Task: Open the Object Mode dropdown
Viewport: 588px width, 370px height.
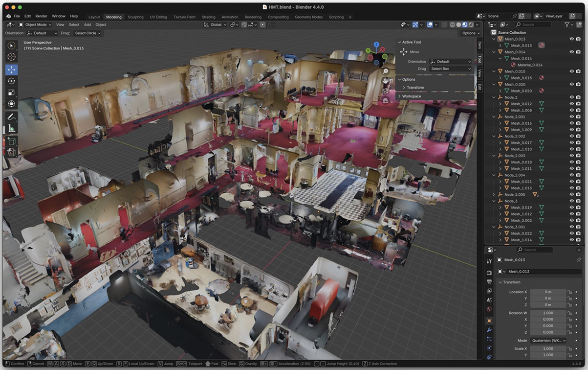Action: (35, 24)
